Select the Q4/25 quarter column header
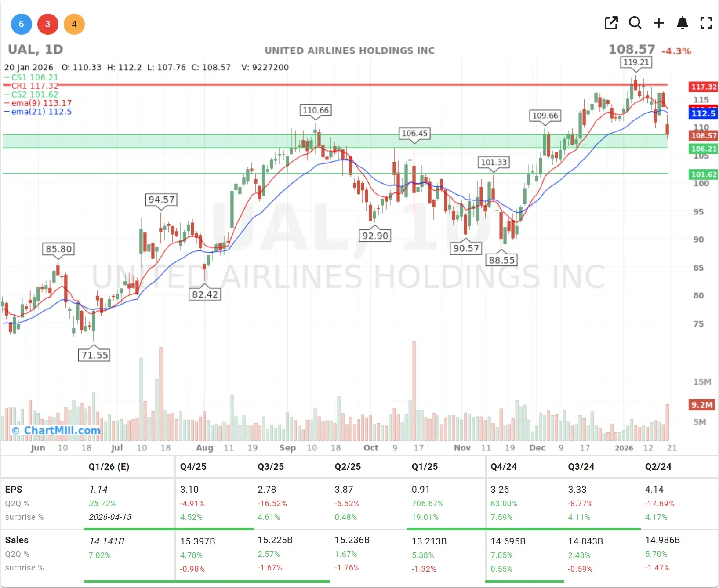Viewport: 719px width, 588px height. click(193, 467)
